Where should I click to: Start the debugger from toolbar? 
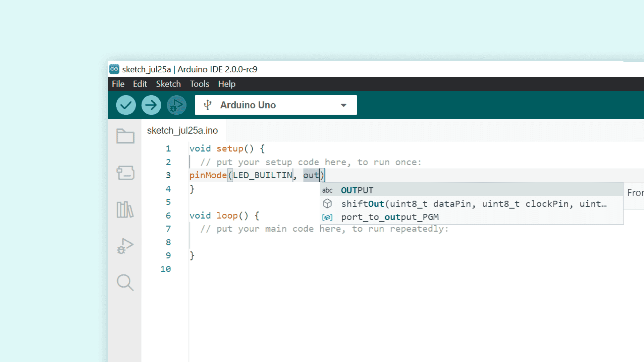[x=176, y=105]
